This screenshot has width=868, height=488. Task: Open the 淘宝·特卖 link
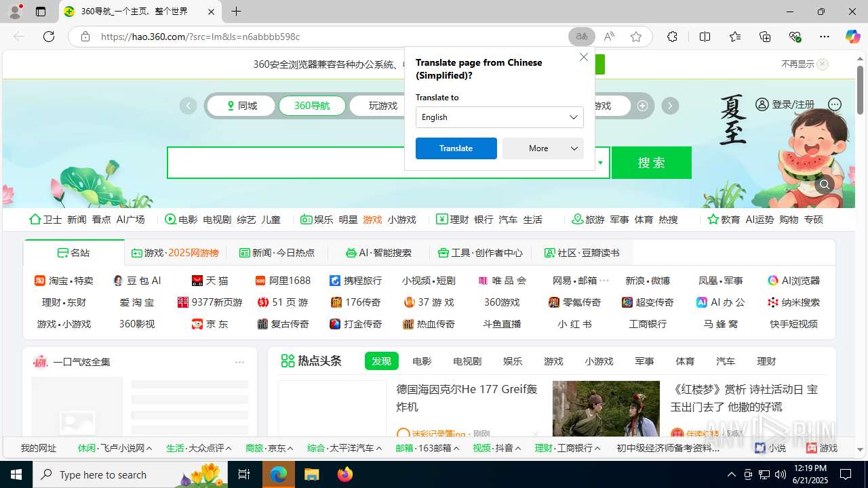tap(64, 281)
